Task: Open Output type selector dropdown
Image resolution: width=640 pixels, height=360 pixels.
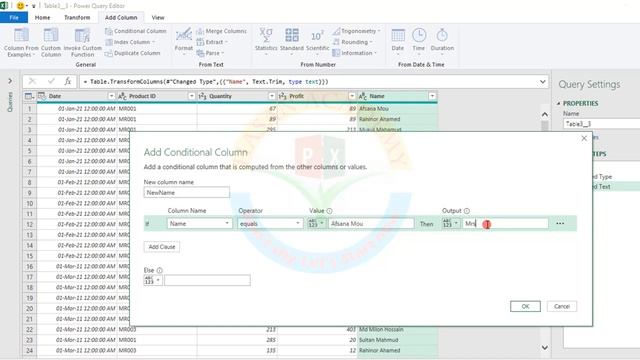Action: [x=451, y=224]
